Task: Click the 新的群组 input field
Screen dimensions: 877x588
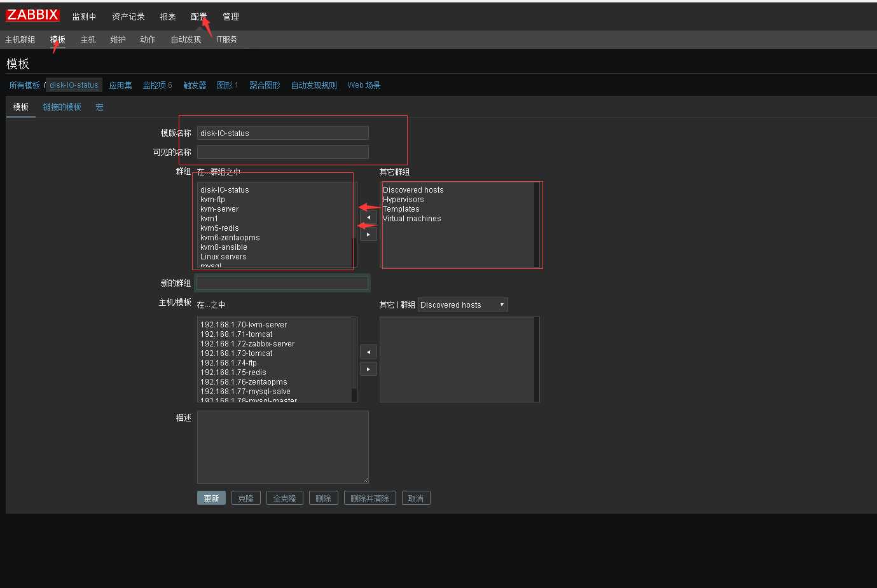Action: (x=282, y=283)
